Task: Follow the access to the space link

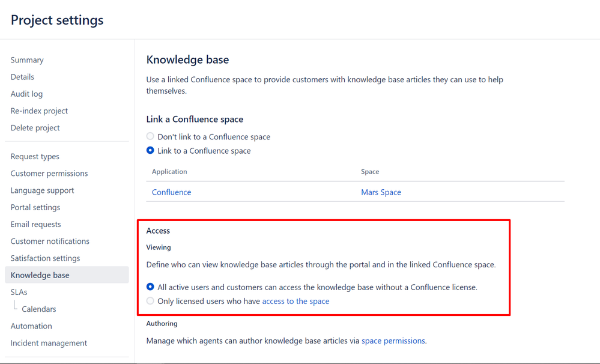Action: (295, 301)
